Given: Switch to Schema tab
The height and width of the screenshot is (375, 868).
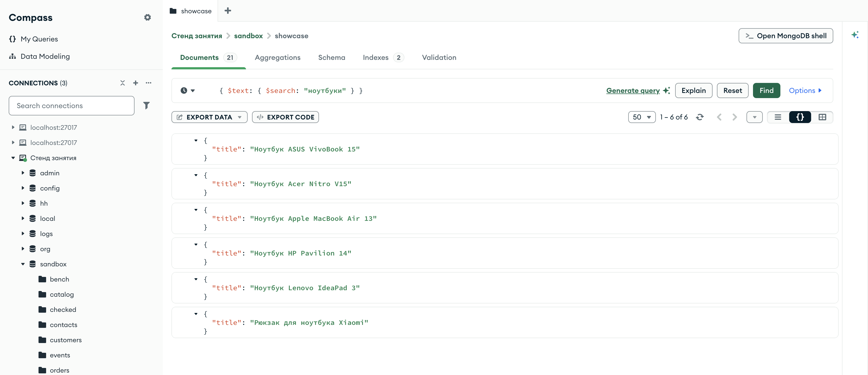Looking at the screenshot, I should 331,57.
